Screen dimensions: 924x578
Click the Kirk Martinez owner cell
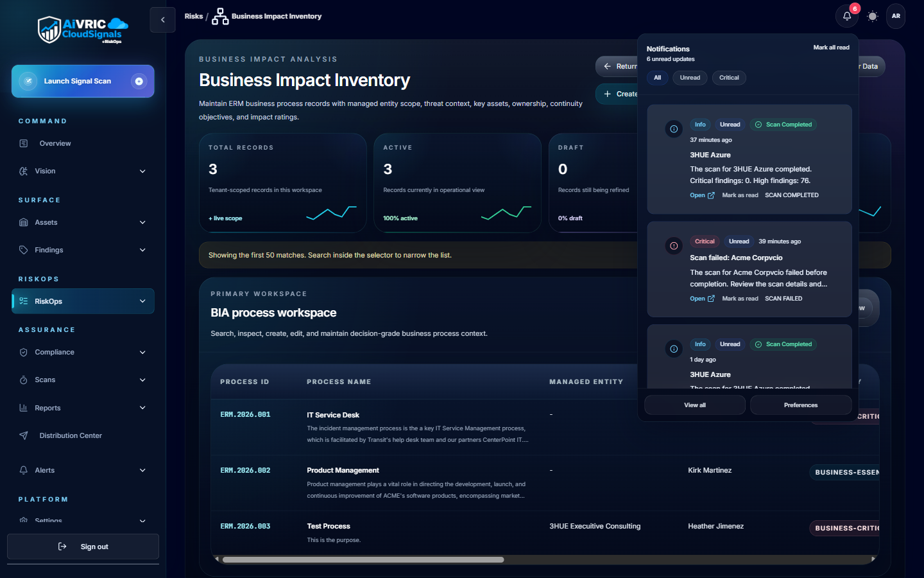pyautogui.click(x=710, y=471)
